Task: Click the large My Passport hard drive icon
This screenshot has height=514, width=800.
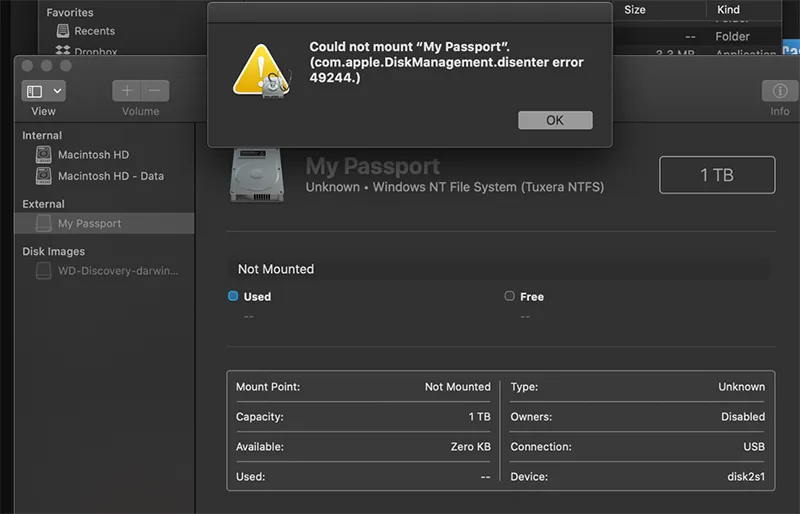Action: click(x=257, y=175)
